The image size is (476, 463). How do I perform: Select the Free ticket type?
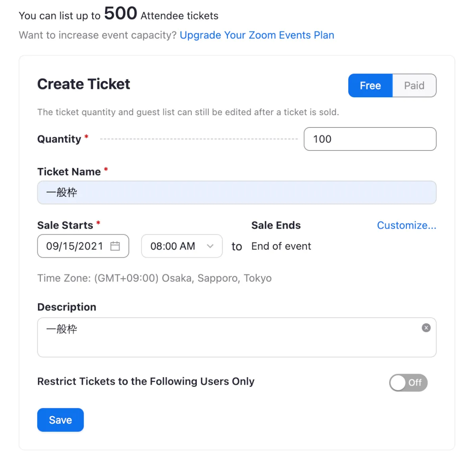370,85
